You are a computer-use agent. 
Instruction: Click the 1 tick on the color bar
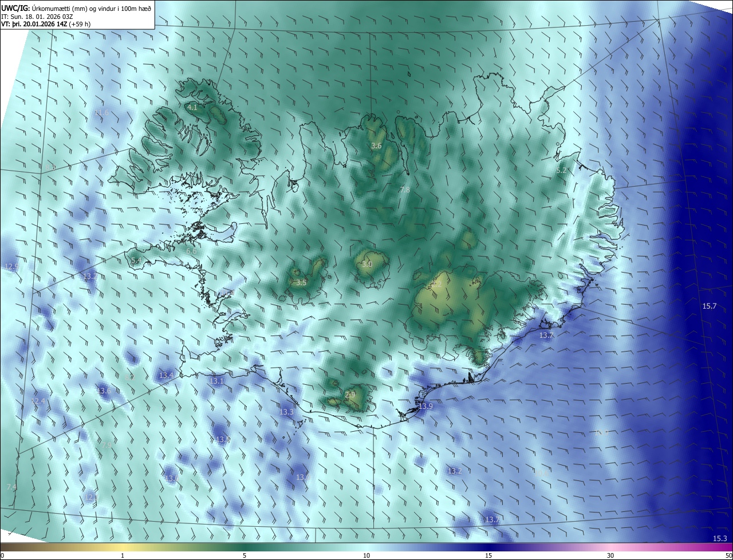(x=123, y=555)
